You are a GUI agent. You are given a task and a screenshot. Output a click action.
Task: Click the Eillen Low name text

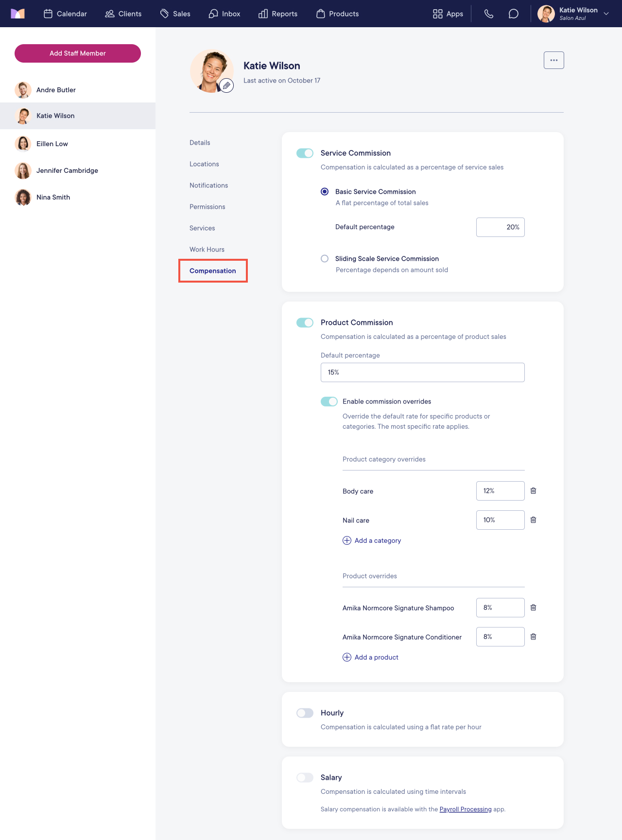pyautogui.click(x=52, y=144)
